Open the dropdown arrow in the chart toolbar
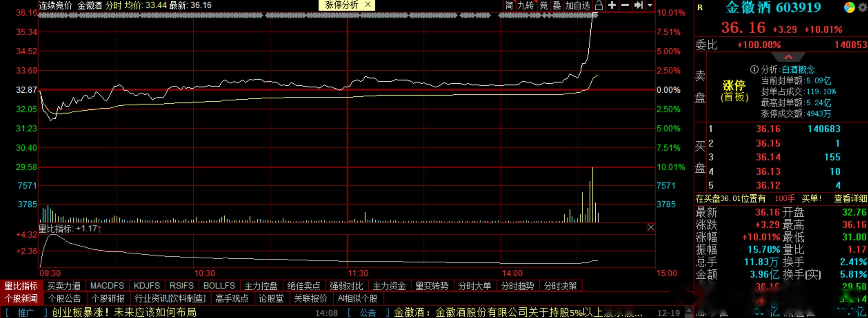The height and width of the screenshot is (318, 868). 650,5
